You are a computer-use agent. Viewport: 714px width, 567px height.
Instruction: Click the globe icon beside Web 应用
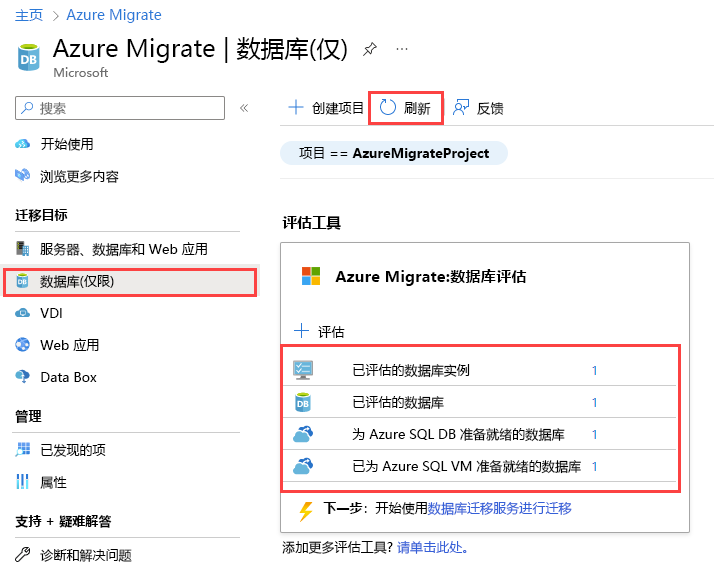click(22, 345)
